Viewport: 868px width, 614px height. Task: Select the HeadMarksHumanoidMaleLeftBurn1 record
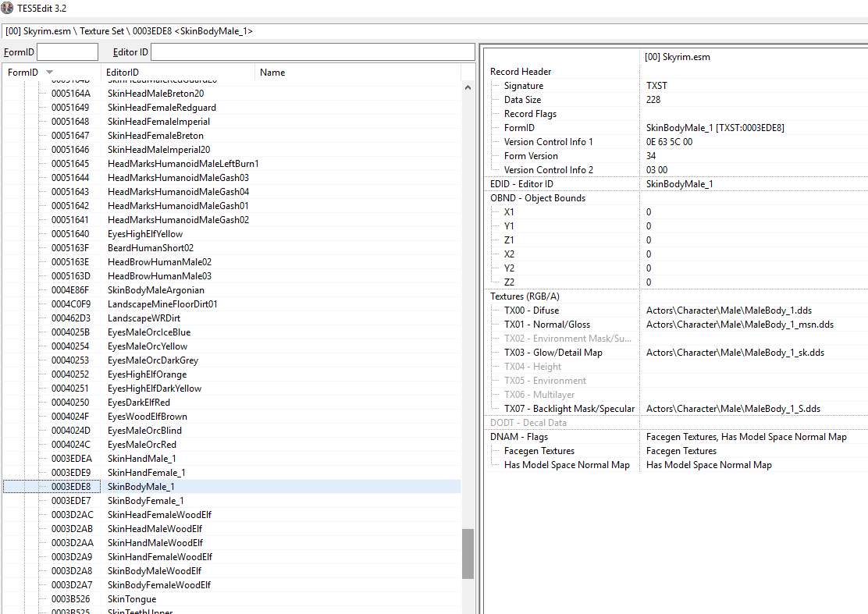coord(231,164)
